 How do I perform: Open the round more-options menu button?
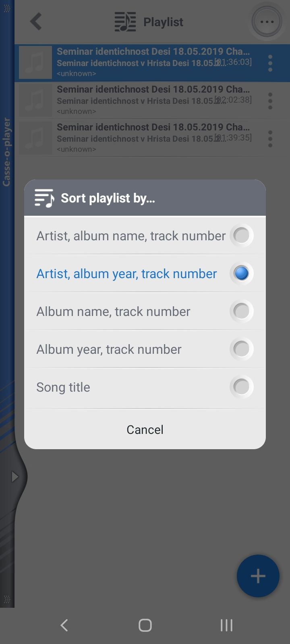[x=267, y=22]
